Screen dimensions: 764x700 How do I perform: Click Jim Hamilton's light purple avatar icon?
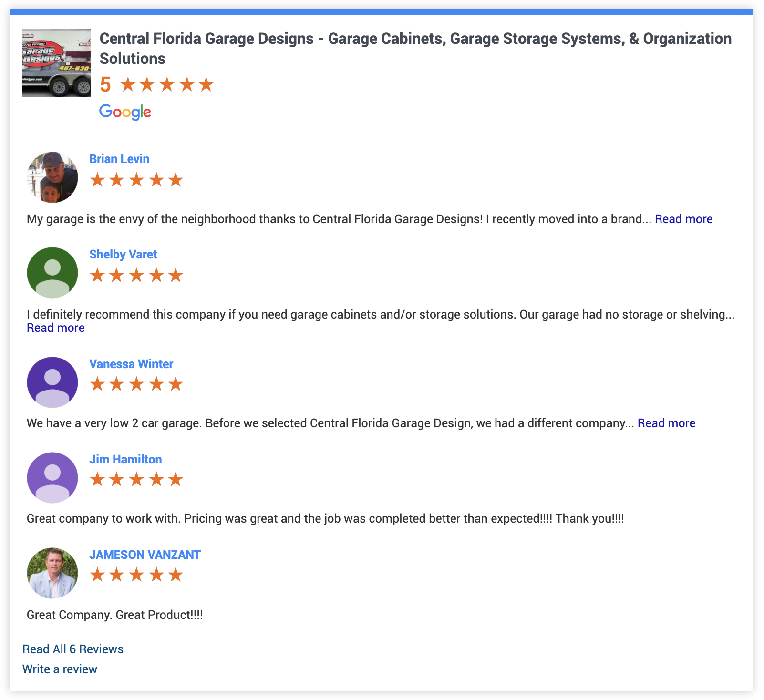(x=52, y=478)
